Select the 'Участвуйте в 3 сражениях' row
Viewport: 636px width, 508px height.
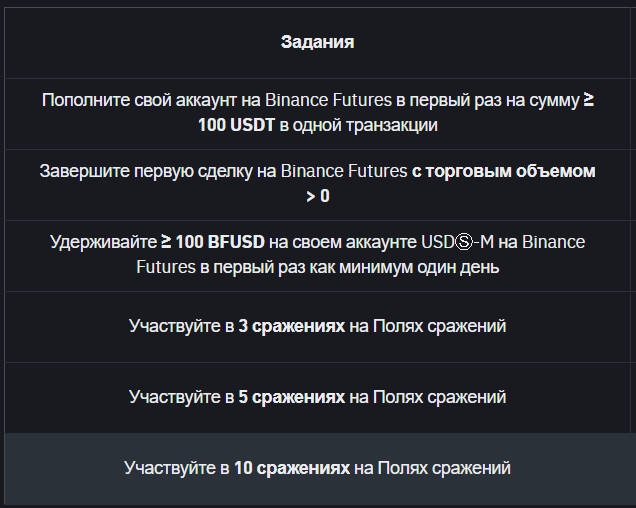click(x=318, y=327)
